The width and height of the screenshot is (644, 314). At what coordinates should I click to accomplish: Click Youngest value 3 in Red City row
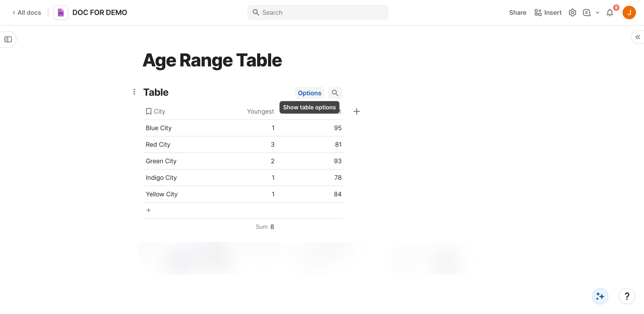click(x=273, y=145)
